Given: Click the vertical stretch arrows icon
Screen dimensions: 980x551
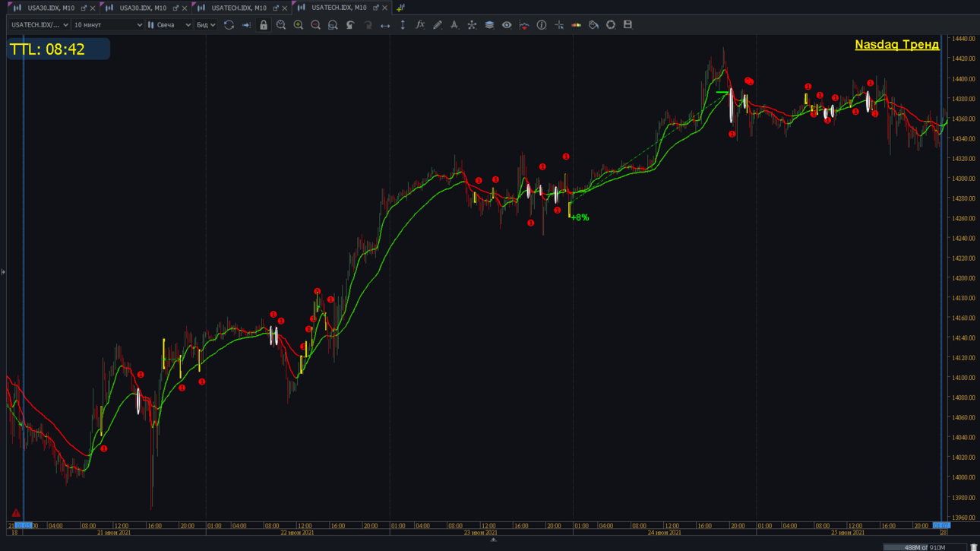Looking at the screenshot, I should click(x=403, y=25).
